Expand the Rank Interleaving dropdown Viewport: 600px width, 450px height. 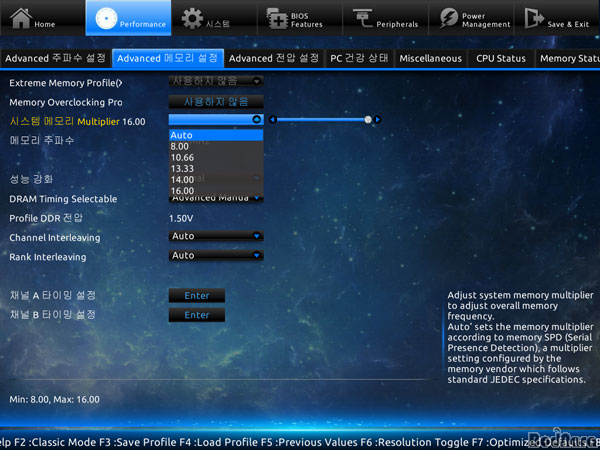click(x=215, y=256)
